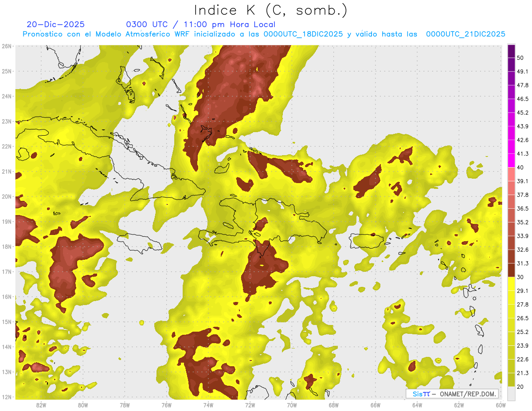
Task: Click the "66W" longitude axis label
Action: click(376, 405)
